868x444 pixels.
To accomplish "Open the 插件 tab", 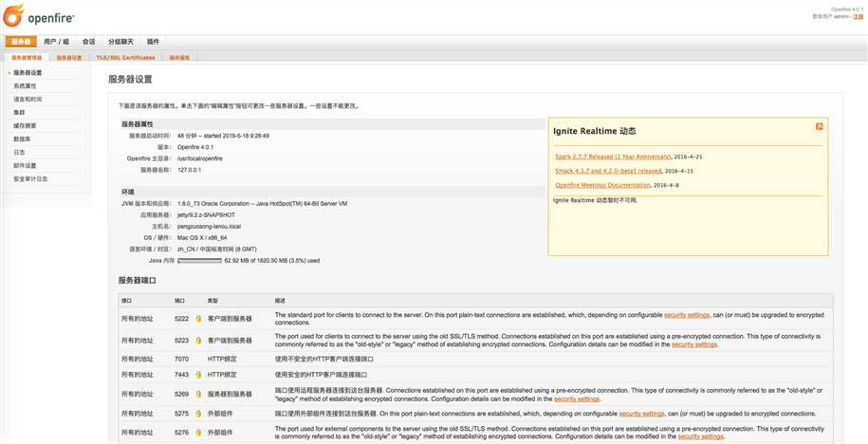I will [153, 42].
